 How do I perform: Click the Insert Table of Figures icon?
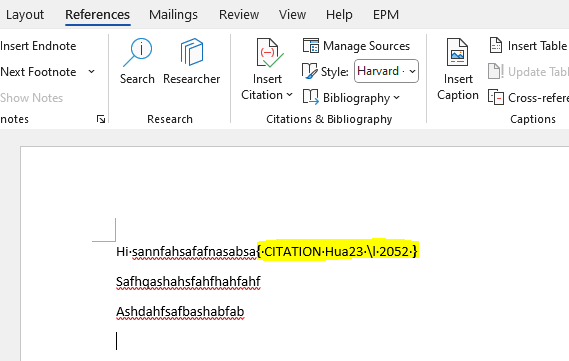point(496,46)
